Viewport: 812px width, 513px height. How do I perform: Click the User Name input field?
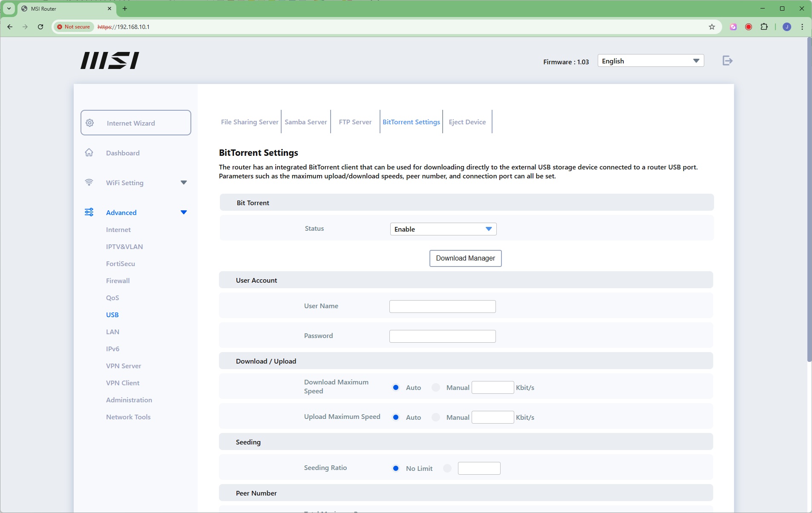(442, 307)
